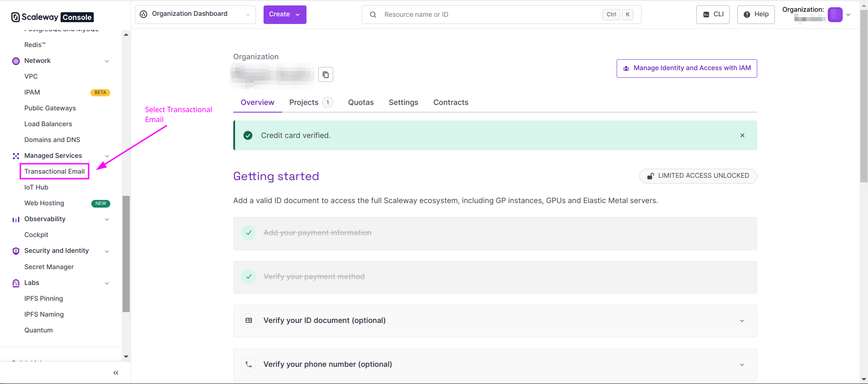Viewport: 868px width, 384px height.
Task: Click the Managed Services icon
Action: 16,156
